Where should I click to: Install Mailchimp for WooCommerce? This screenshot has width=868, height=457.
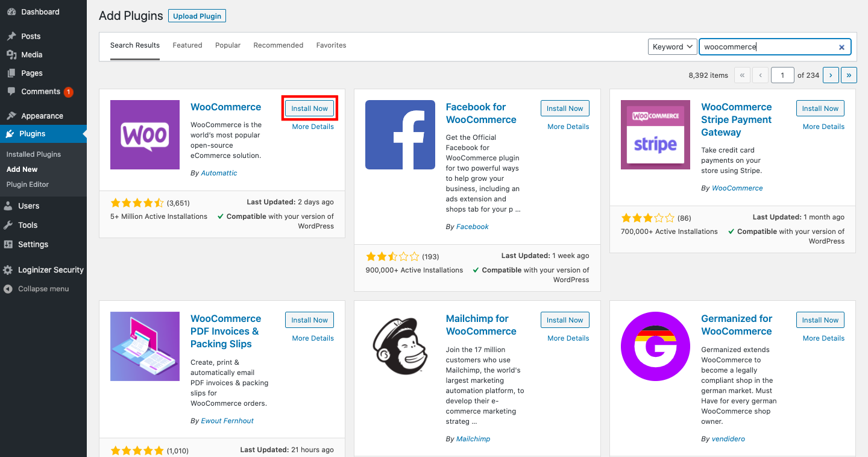coord(565,320)
